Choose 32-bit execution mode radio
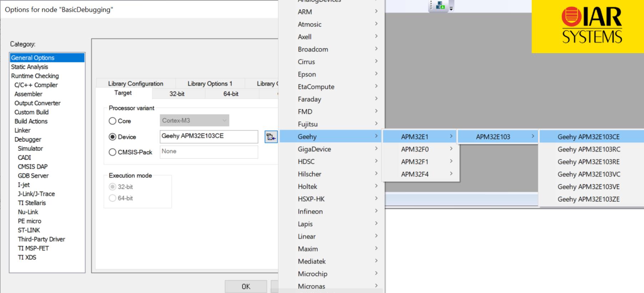 [x=112, y=187]
